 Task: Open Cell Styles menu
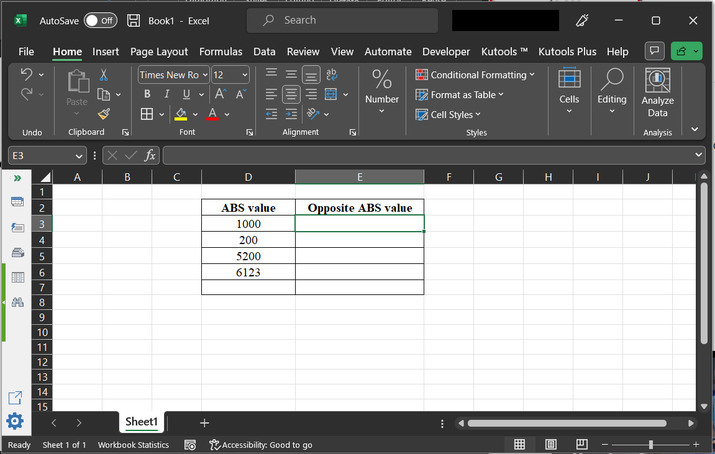coord(448,114)
